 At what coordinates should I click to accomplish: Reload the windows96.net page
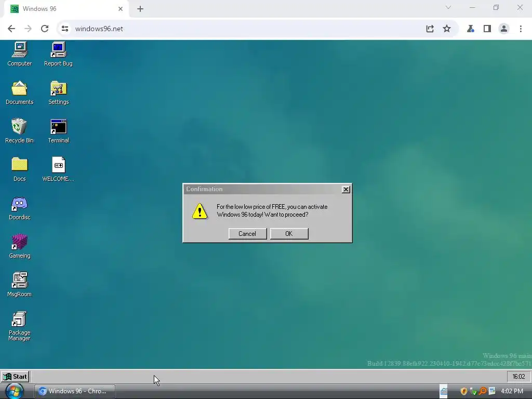point(45,29)
